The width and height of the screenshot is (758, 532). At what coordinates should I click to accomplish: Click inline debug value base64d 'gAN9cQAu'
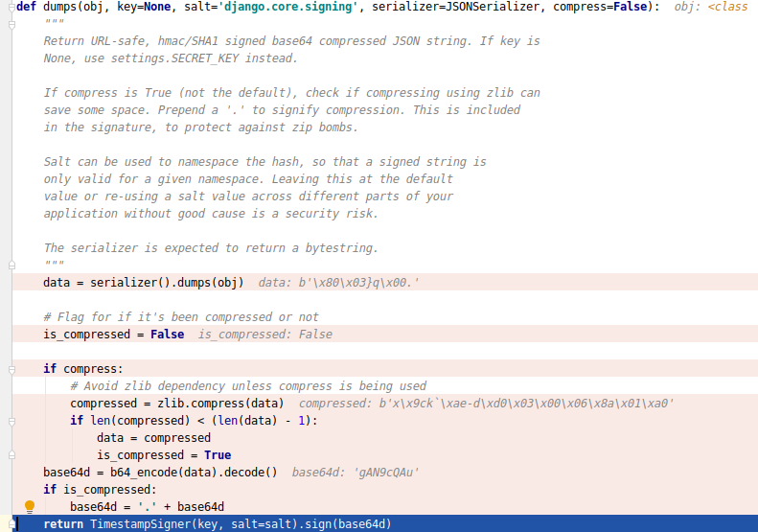[x=355, y=473]
